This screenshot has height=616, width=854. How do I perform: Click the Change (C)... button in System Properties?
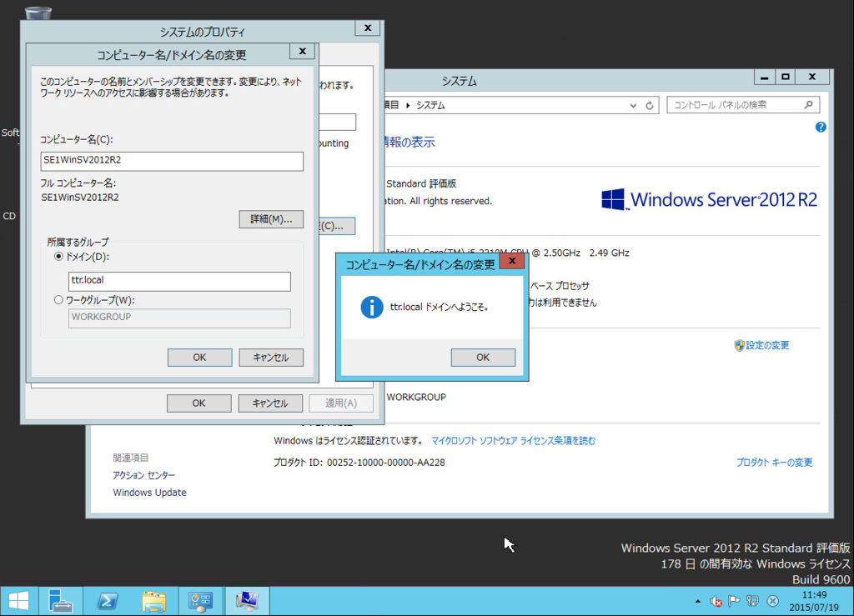click(x=337, y=226)
